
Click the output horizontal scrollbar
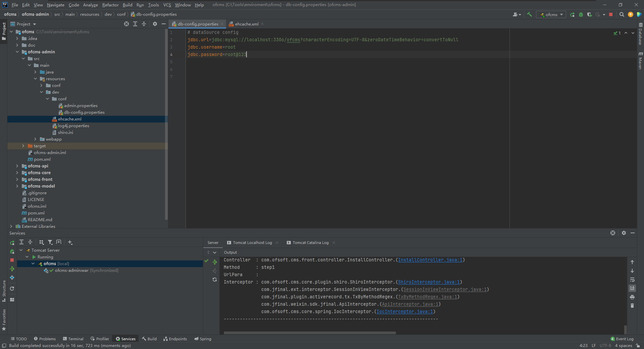[310, 333]
